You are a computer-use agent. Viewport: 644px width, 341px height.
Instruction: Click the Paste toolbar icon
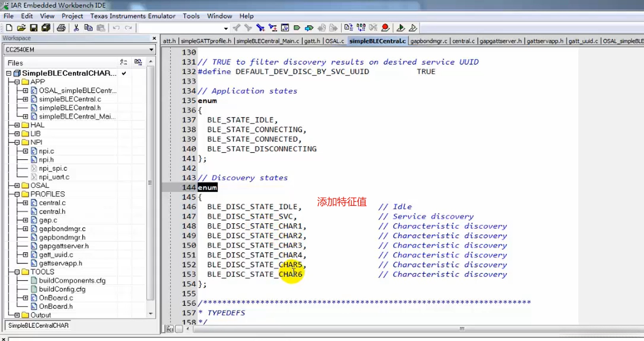click(101, 28)
